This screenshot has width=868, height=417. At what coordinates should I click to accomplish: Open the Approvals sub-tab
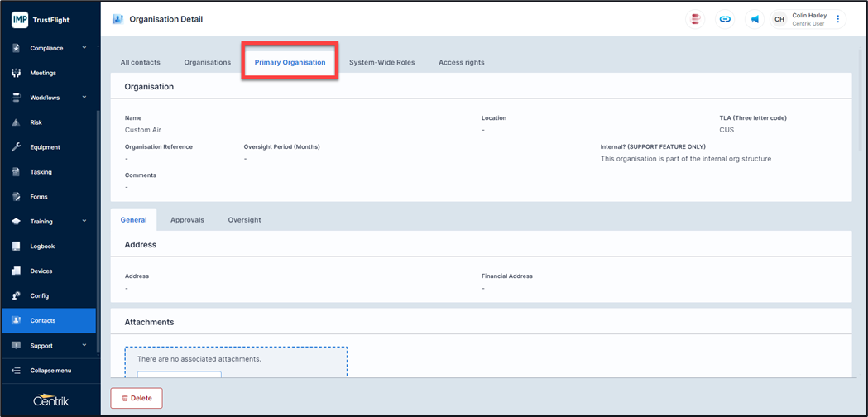[187, 220]
